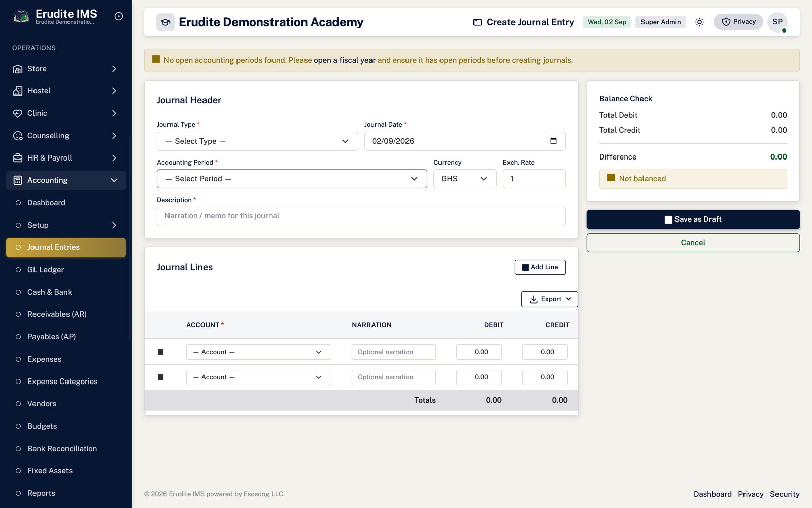Viewport: 812px width, 508px height.
Task: Click first line Optional narration field
Action: point(394,352)
